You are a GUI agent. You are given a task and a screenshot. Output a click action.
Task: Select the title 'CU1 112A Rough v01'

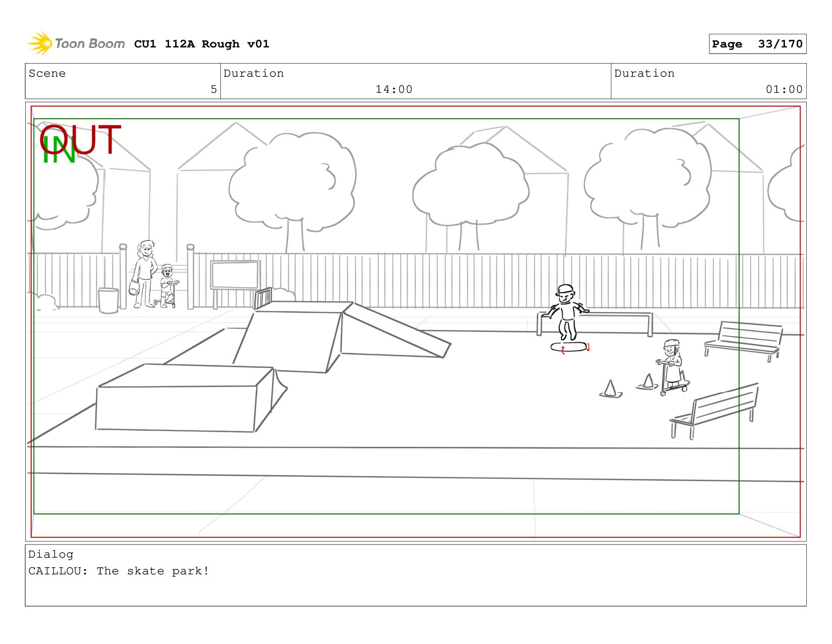[201, 44]
